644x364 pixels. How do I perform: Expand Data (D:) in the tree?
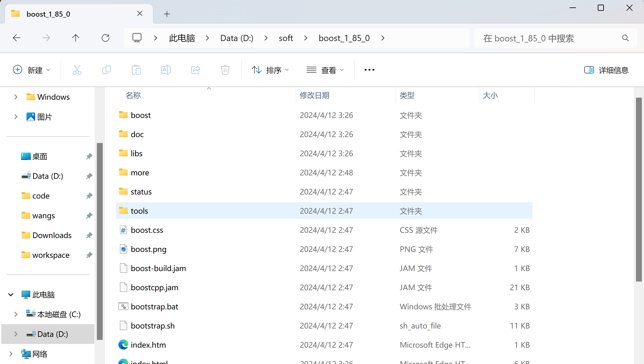coord(16,334)
